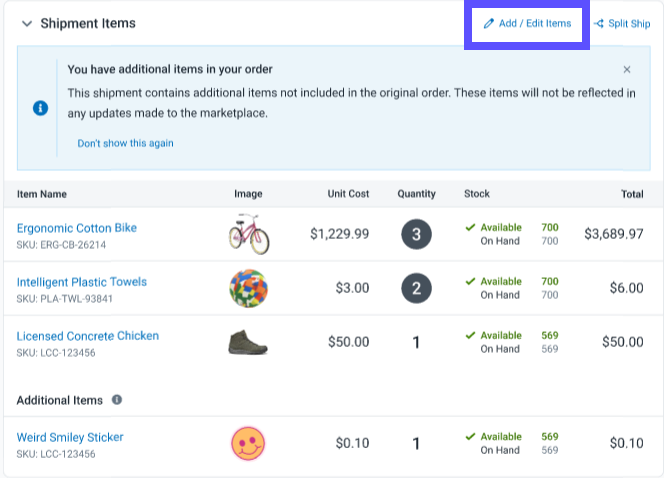Click Don't show this again link

[x=125, y=143]
